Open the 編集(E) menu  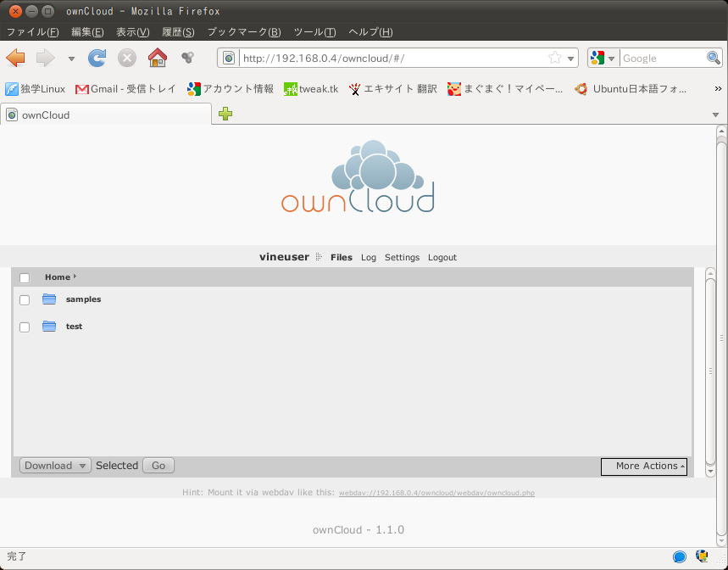click(87, 32)
